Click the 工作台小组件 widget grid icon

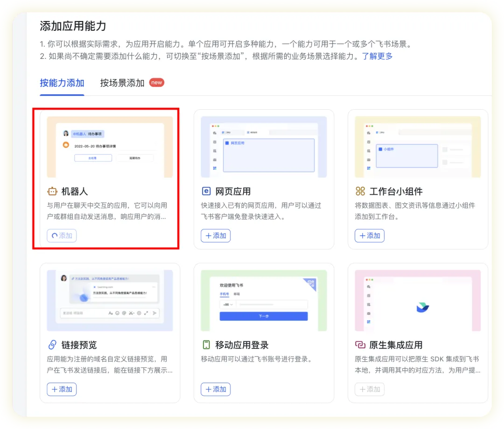point(360,191)
